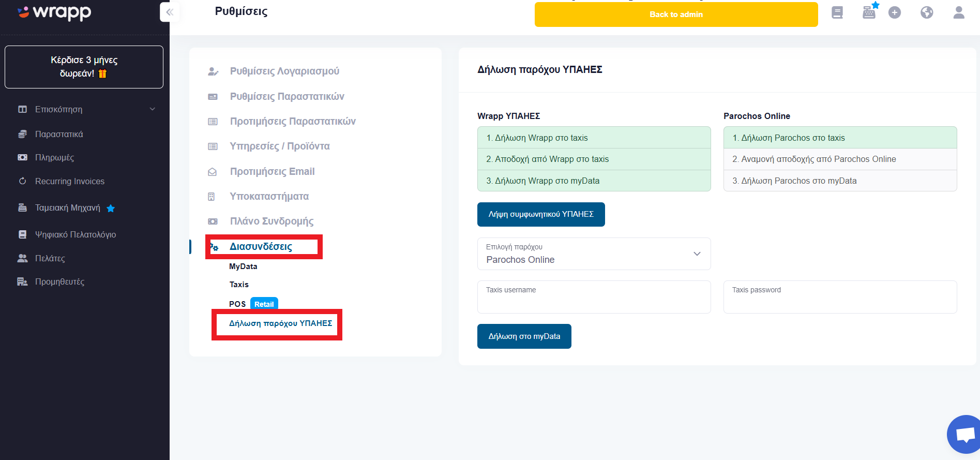Click step 2. Αποδοχή από Wrapp στο taxis
This screenshot has width=980, height=460.
coord(594,159)
